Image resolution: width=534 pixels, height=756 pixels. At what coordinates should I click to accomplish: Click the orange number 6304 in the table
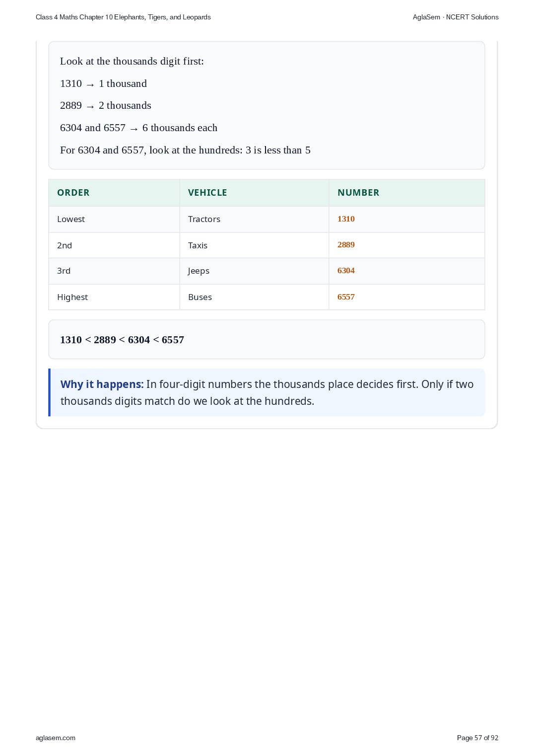(x=346, y=271)
